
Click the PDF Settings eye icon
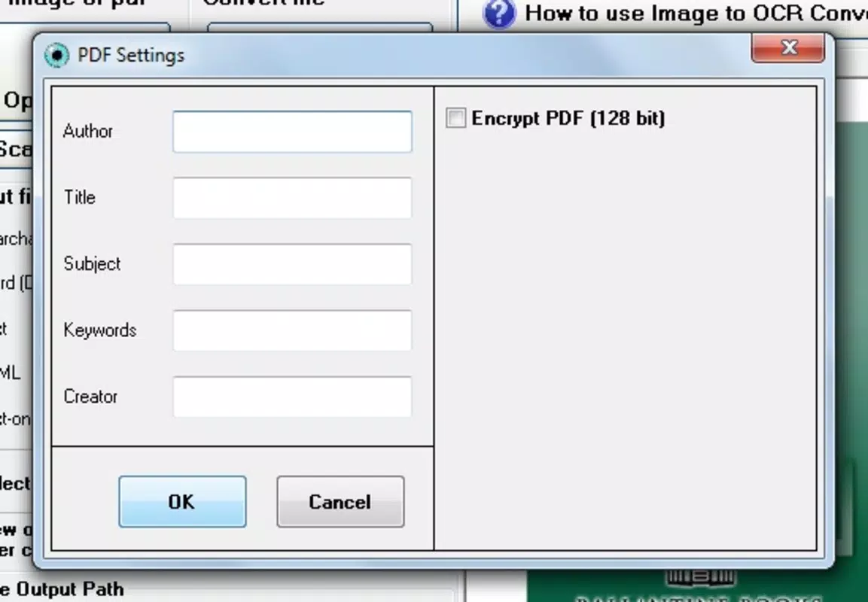coord(56,56)
